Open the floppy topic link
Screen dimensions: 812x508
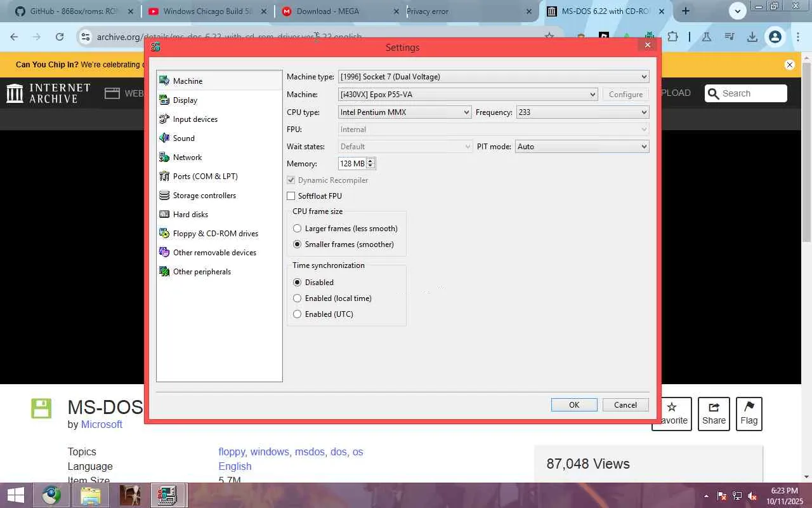[x=232, y=451]
